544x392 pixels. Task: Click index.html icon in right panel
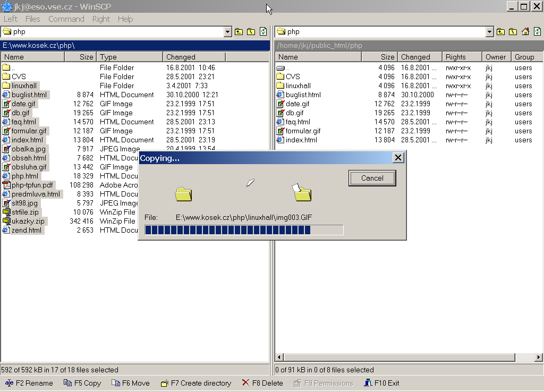280,140
